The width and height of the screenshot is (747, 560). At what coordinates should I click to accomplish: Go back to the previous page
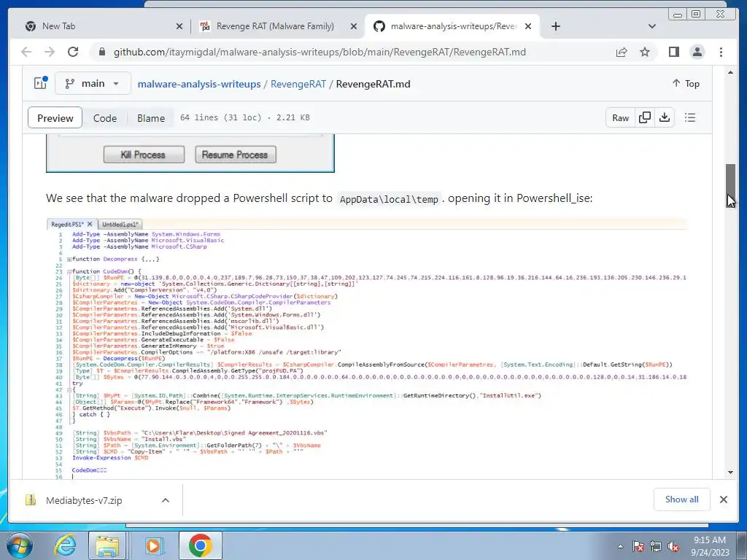tap(26, 52)
